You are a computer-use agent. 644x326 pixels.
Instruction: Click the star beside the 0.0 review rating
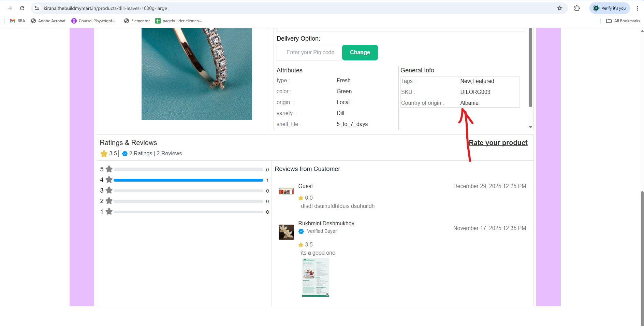[301, 198]
